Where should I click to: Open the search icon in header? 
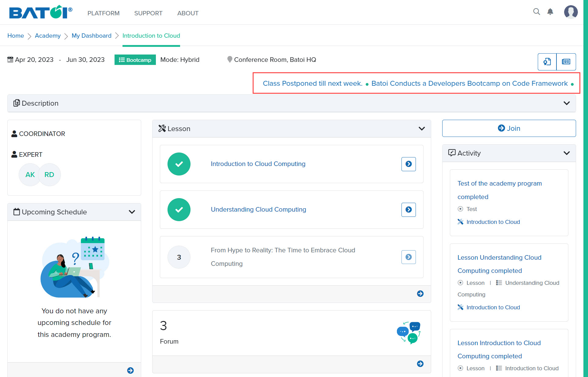click(x=537, y=12)
